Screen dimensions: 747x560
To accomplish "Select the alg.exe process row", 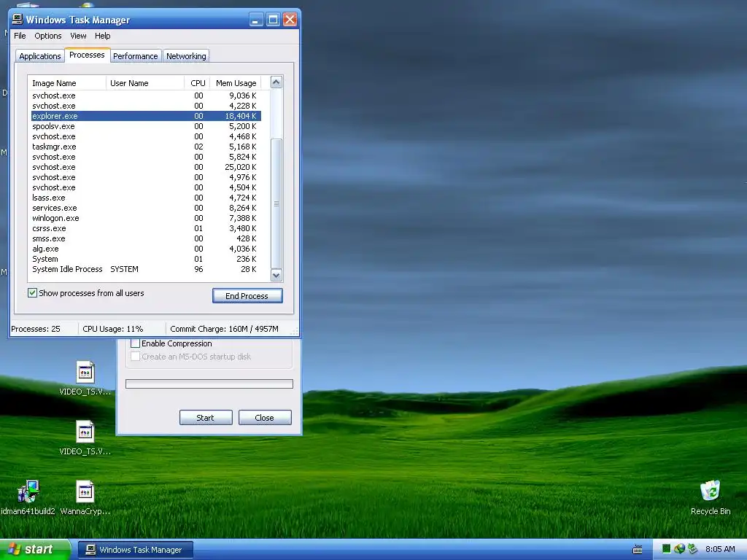I will pos(146,249).
